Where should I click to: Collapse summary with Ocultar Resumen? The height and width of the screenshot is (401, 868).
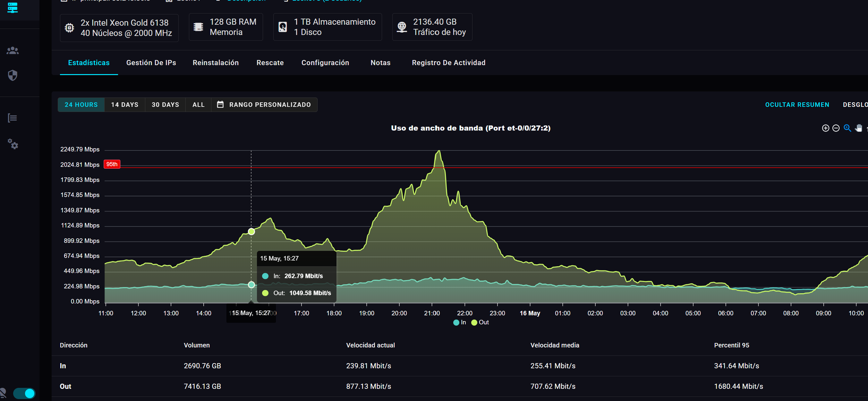click(x=797, y=105)
